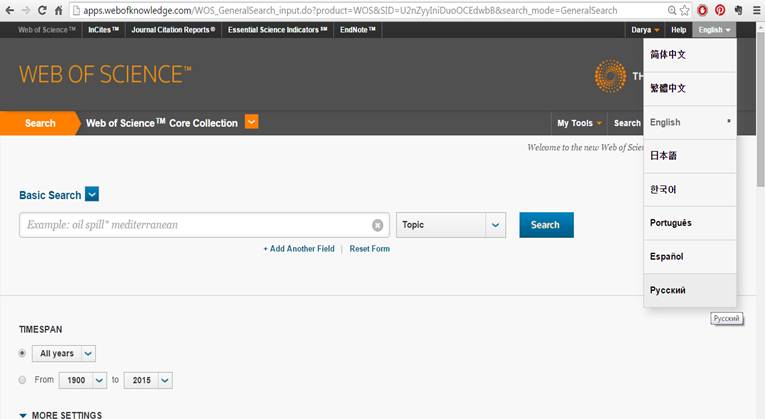Click the search query input field
Image resolution: width=765 pixels, height=419 pixels.
(195, 225)
